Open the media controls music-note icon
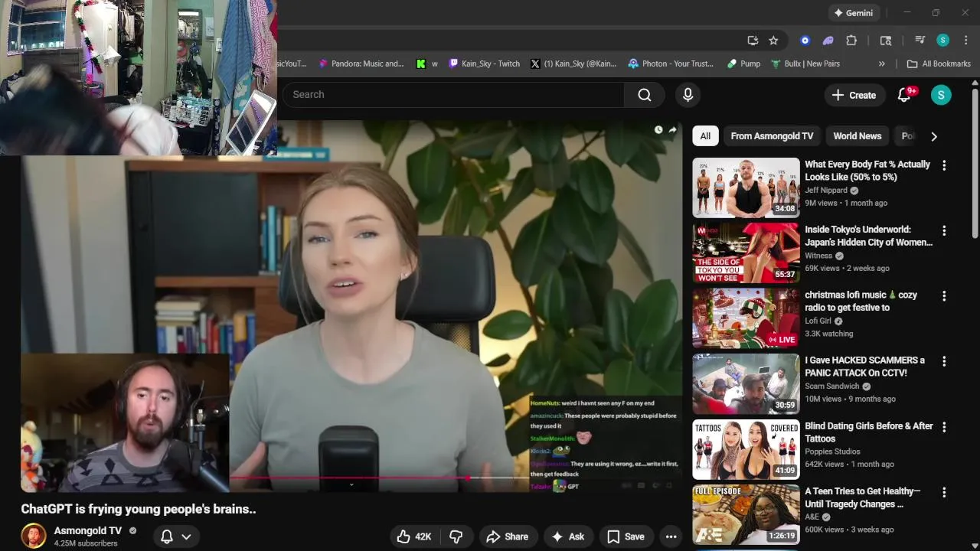The width and height of the screenshot is (980, 551). 920,41
